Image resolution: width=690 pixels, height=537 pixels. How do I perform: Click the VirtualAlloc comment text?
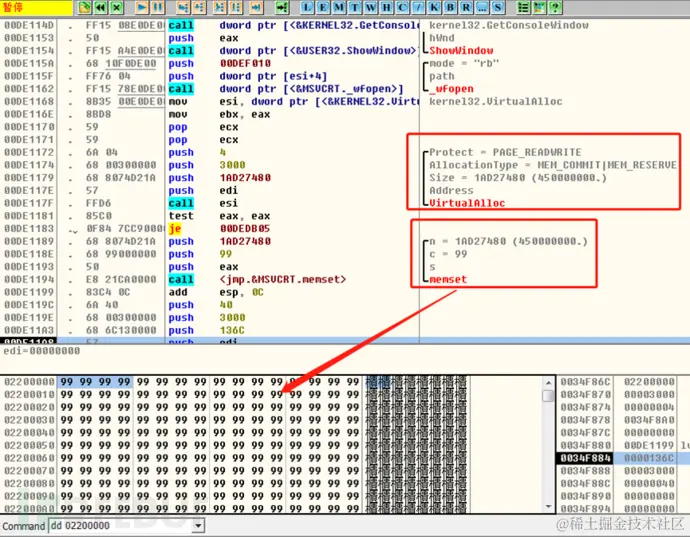(x=467, y=203)
